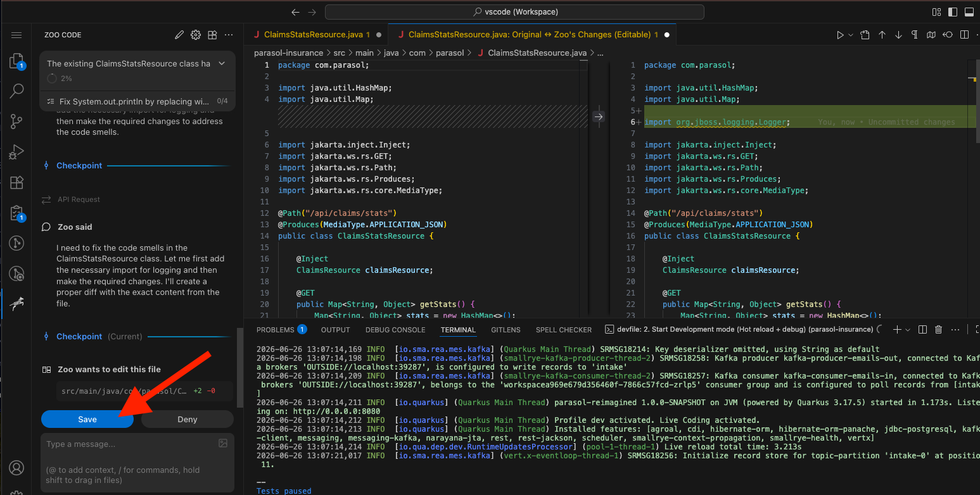Navigate forward with the right arrow
Viewport: 980px width, 495px height.
point(312,12)
